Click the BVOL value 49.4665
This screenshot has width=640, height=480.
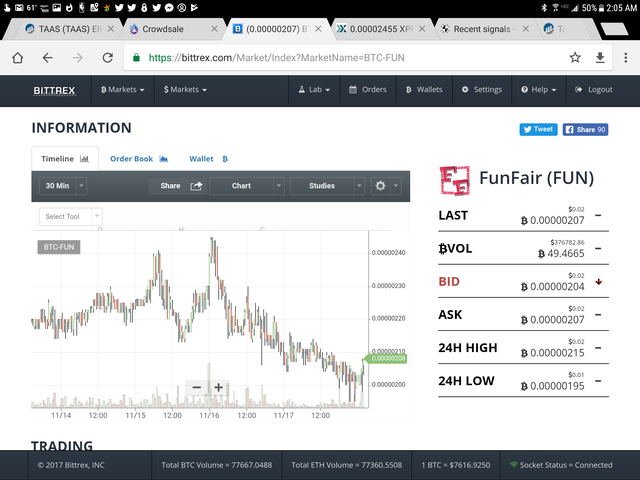pos(561,253)
